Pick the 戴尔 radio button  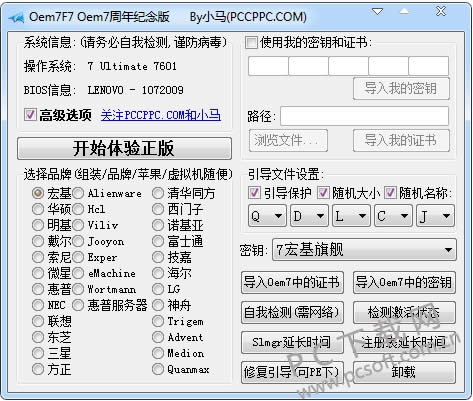[x=38, y=241]
